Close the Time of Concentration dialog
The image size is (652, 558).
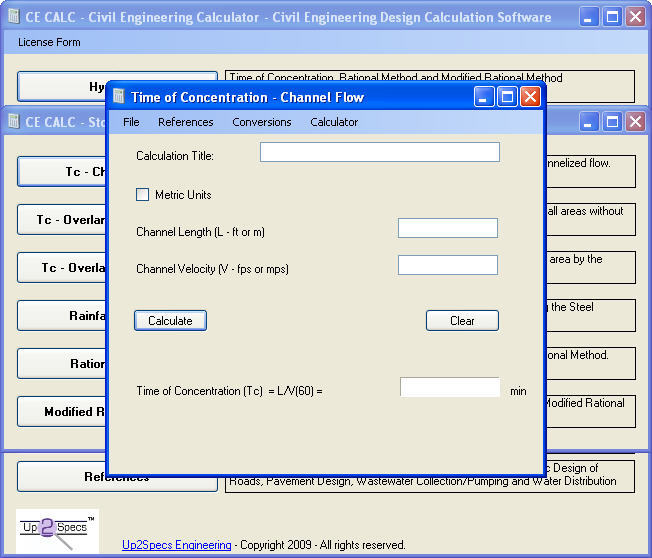(530, 97)
